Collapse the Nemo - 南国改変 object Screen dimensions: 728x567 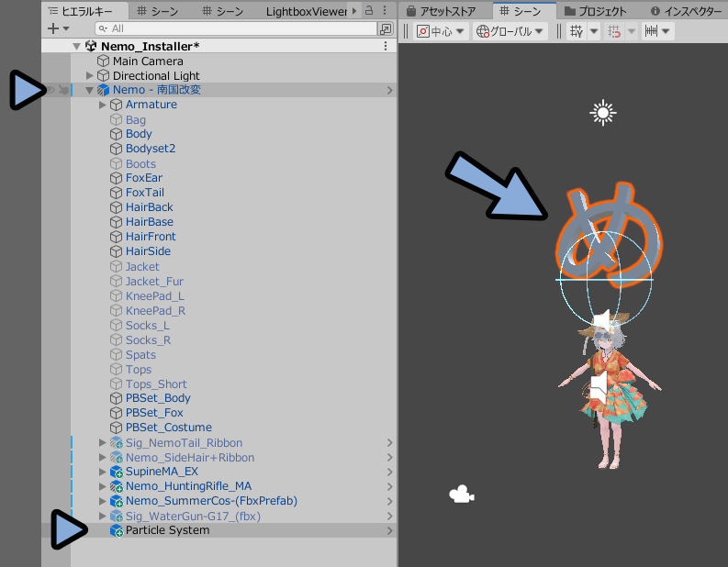click(90, 90)
